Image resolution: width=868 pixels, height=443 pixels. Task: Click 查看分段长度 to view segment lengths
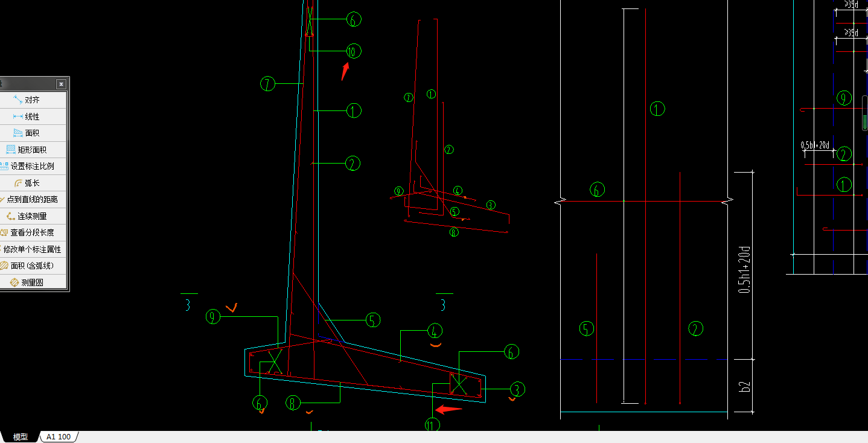tap(34, 232)
